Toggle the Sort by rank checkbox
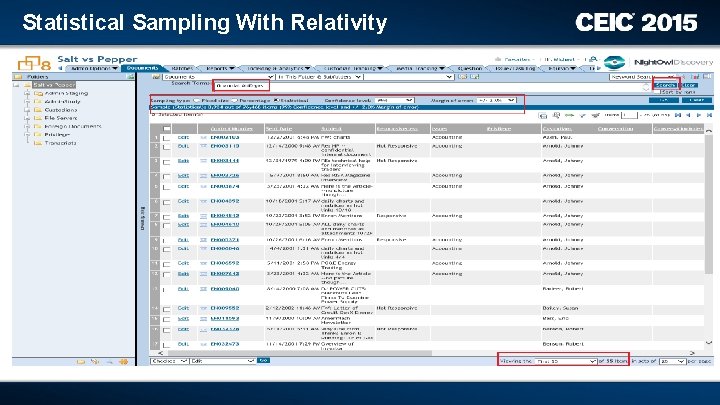This screenshot has width=720, height=405. (657, 92)
